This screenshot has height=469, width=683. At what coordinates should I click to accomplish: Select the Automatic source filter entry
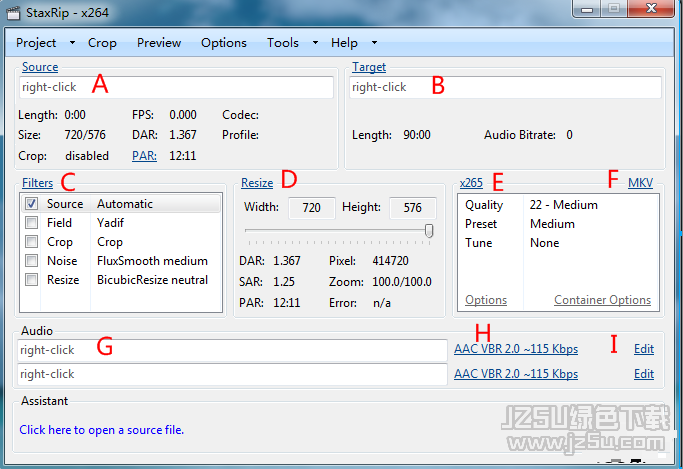coord(125,204)
